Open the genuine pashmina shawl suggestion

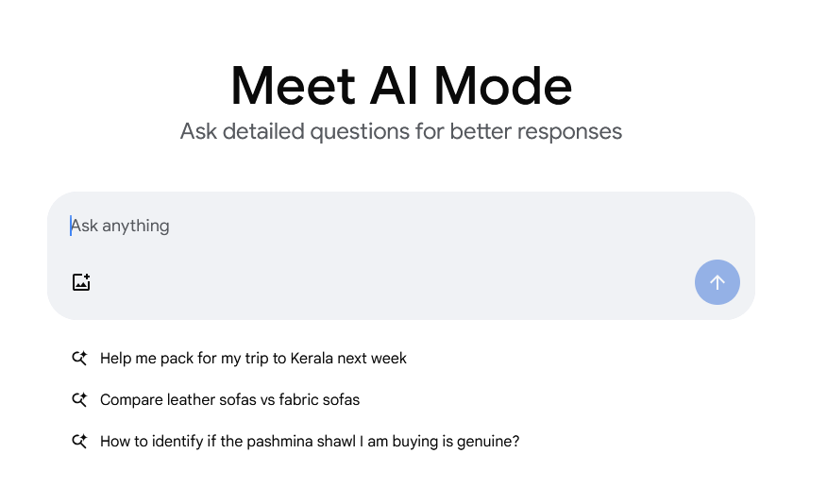tap(310, 442)
